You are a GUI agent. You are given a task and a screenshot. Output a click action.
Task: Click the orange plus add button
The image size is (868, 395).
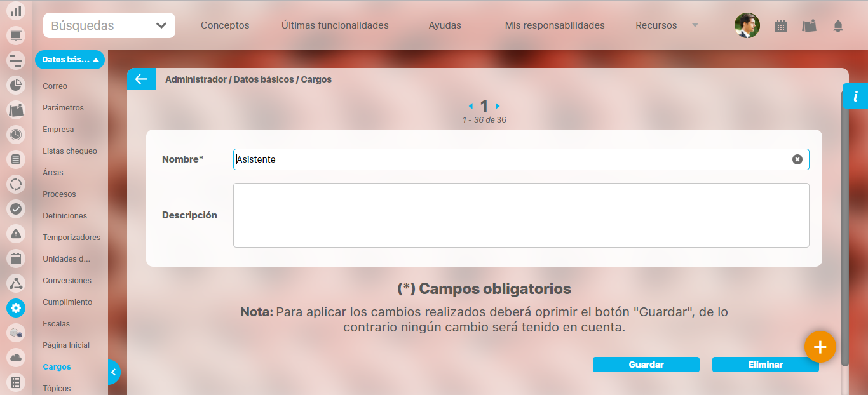[820, 347]
